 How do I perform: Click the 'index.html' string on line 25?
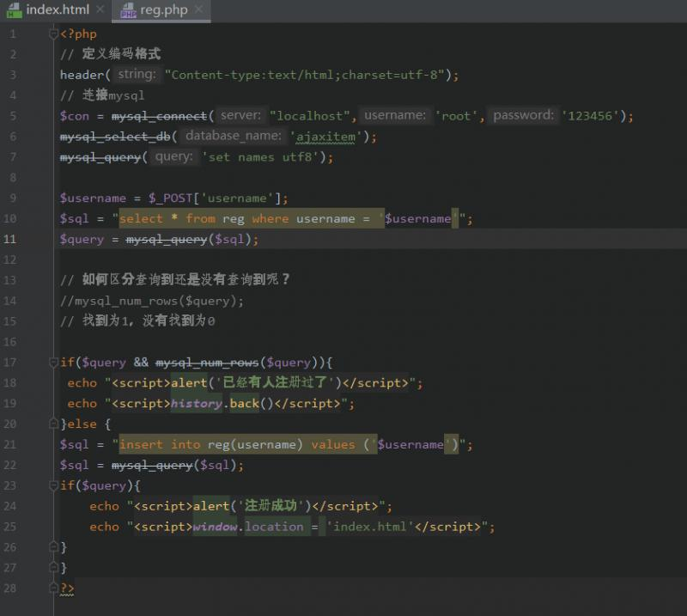pyautogui.click(x=370, y=527)
